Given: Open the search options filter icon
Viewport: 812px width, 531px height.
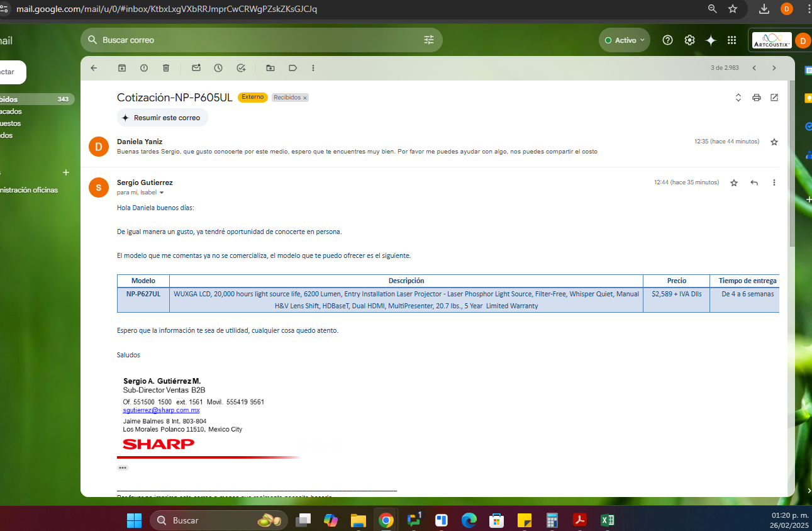Looking at the screenshot, I should (x=429, y=40).
